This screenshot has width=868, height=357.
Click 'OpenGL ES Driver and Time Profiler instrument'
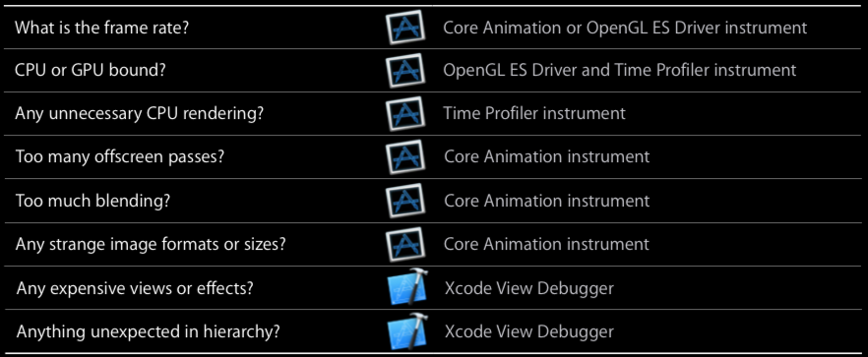pos(619,70)
